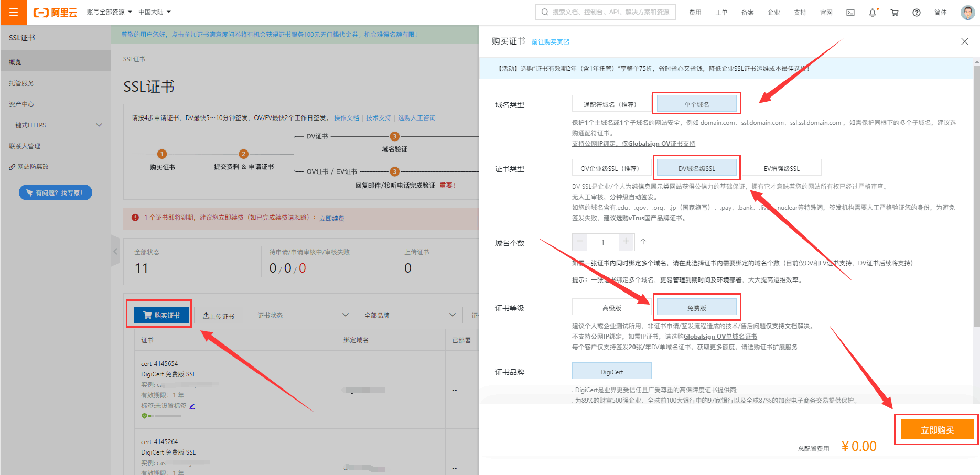Open 概览 in sidebar
Image resolution: width=980 pixels, height=475 pixels.
(55, 62)
